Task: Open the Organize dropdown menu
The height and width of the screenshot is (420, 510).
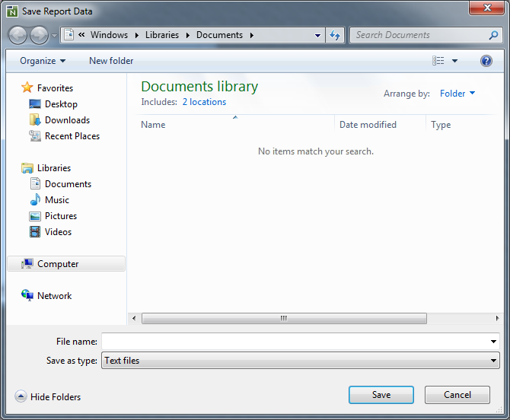Action: (x=43, y=61)
